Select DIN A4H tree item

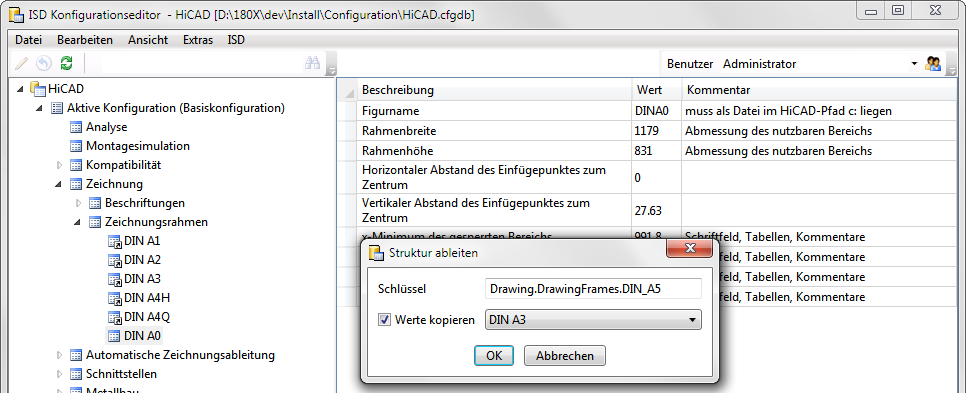click(x=147, y=298)
